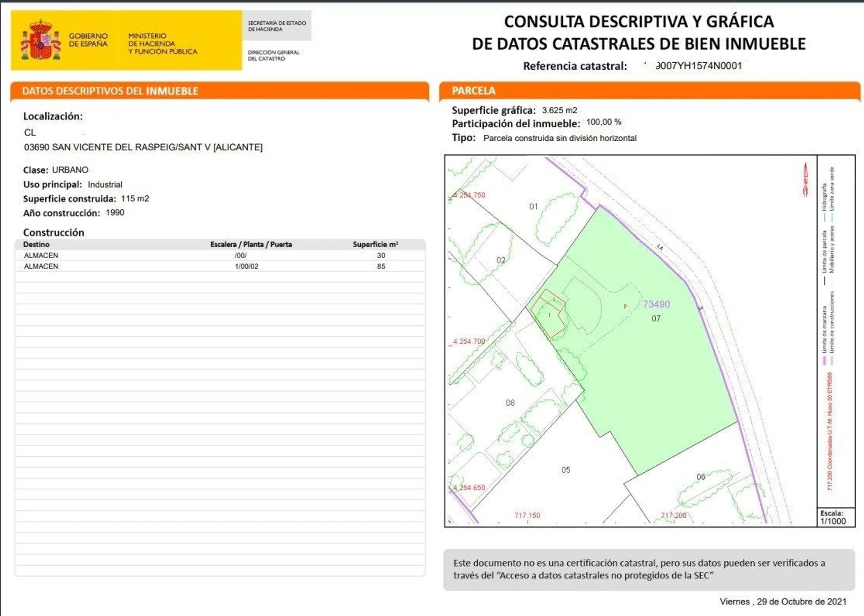Screen dimensions: 864x616
Task: Click parcel label 01 on map
Action: [533, 206]
